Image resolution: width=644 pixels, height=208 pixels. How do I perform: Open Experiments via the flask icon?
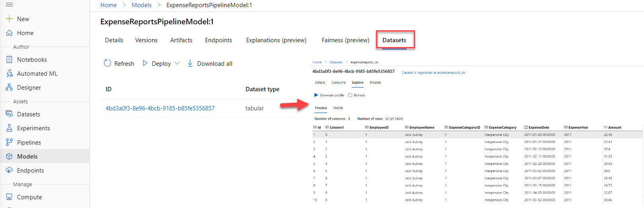pyautogui.click(x=9, y=128)
